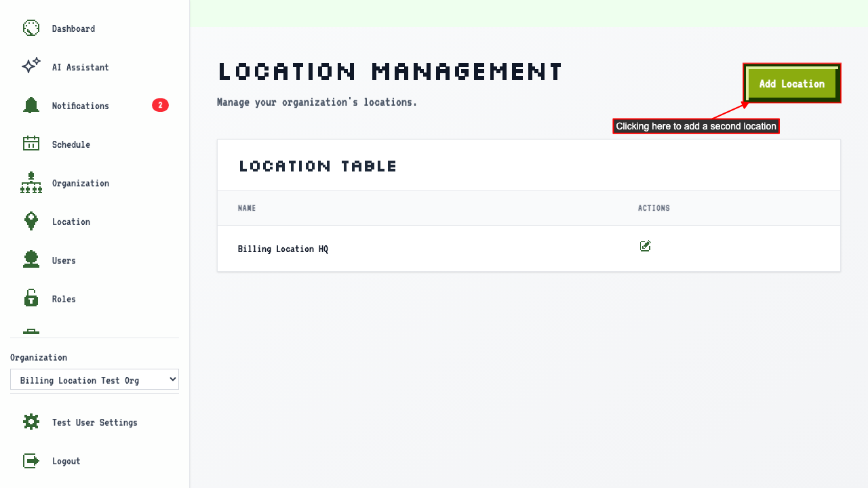Click the settings gear icon
This screenshot has height=488, width=868.
31,422
